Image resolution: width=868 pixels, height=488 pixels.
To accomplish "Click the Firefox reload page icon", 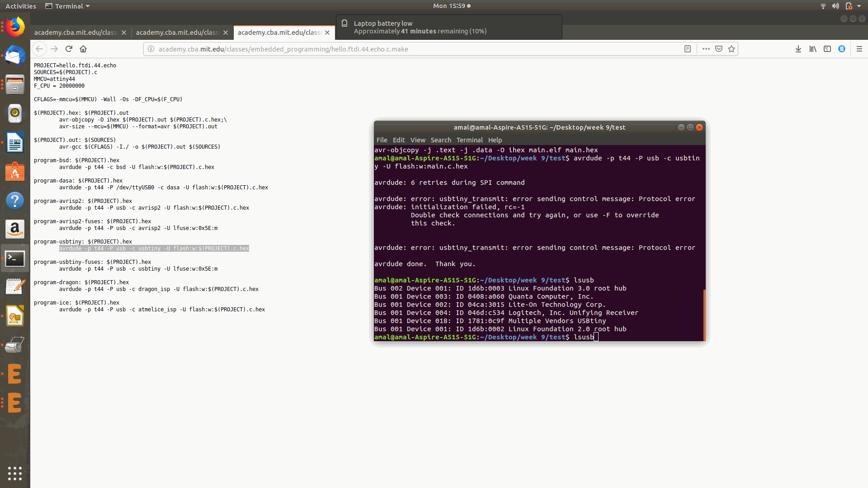I will click(x=69, y=49).
